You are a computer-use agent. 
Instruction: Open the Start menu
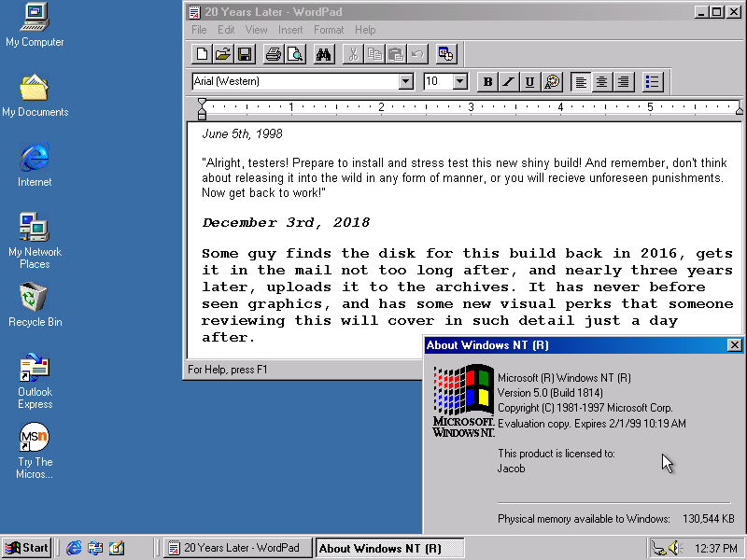tap(27, 548)
